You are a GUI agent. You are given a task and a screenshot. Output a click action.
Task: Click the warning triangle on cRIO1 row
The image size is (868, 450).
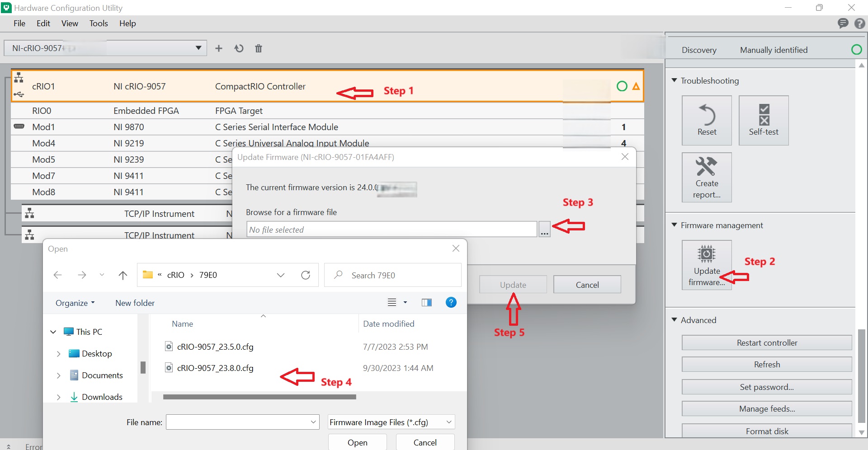636,86
